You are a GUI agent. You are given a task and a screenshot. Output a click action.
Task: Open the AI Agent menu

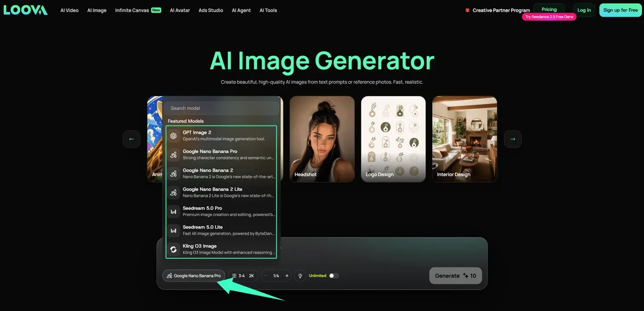[241, 10]
